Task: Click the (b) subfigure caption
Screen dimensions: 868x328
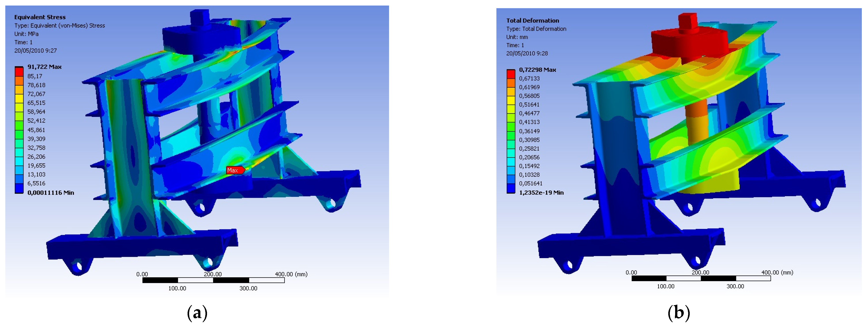Action: tap(679, 313)
